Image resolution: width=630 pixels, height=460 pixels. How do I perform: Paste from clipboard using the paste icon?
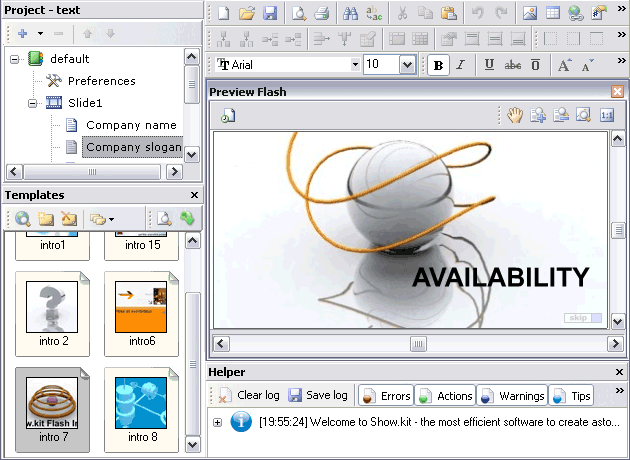click(449, 13)
